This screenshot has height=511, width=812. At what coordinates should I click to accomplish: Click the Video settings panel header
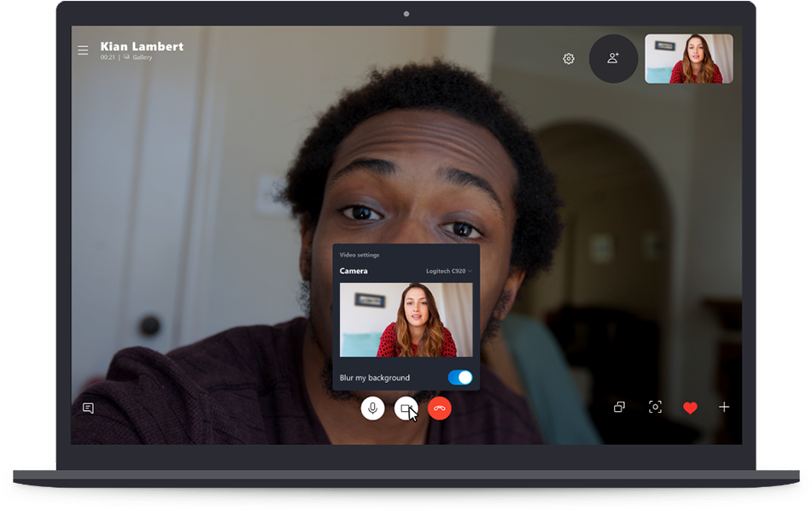pyautogui.click(x=359, y=255)
